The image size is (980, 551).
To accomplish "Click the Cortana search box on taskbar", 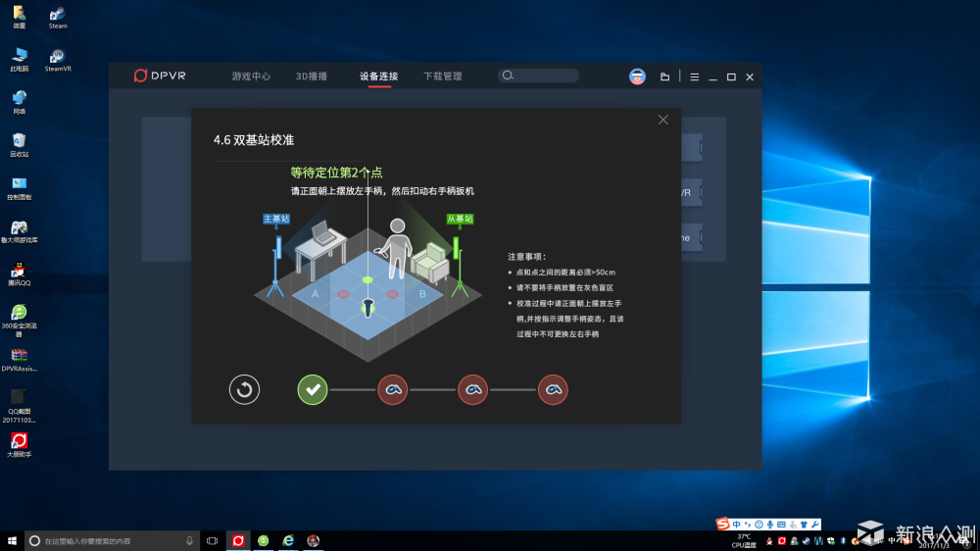I will pyautogui.click(x=113, y=540).
